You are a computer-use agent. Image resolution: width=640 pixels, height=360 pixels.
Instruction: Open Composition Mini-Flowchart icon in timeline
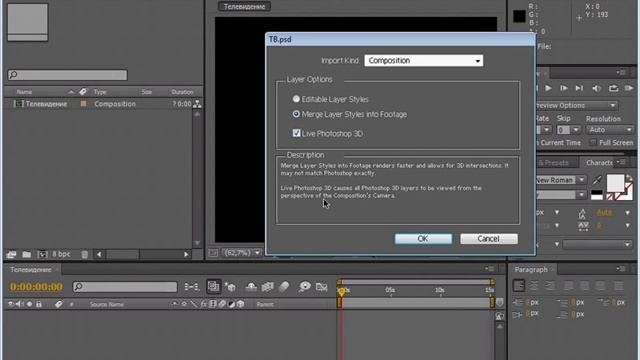pos(191,287)
